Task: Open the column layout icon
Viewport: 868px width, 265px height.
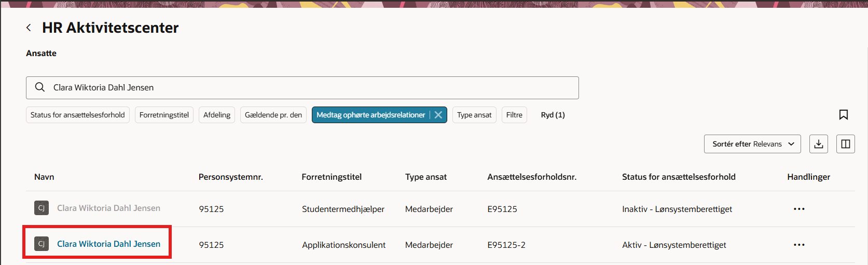Action: (x=846, y=144)
